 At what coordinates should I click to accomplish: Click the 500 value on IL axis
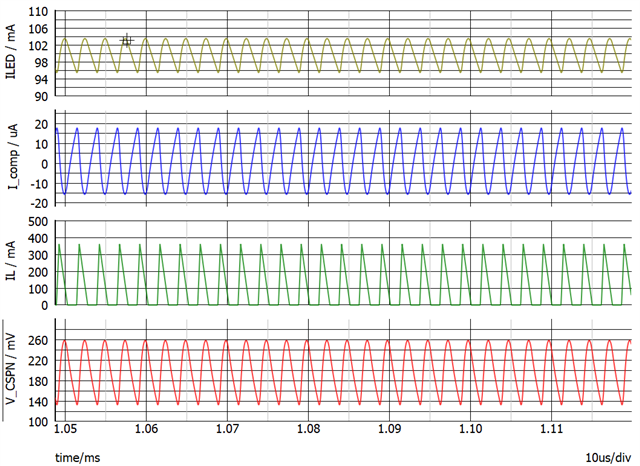[x=38, y=222]
